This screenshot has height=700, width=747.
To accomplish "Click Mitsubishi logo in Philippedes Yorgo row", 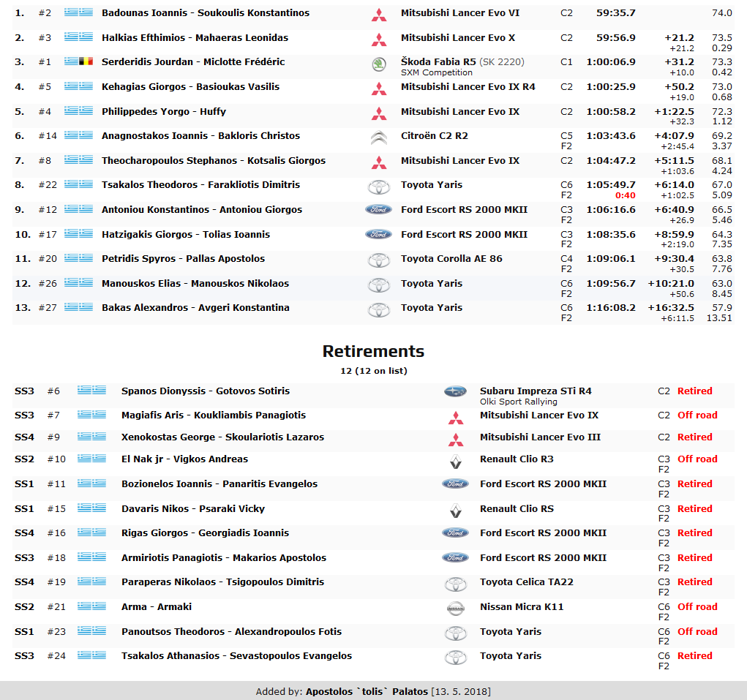I will click(379, 114).
